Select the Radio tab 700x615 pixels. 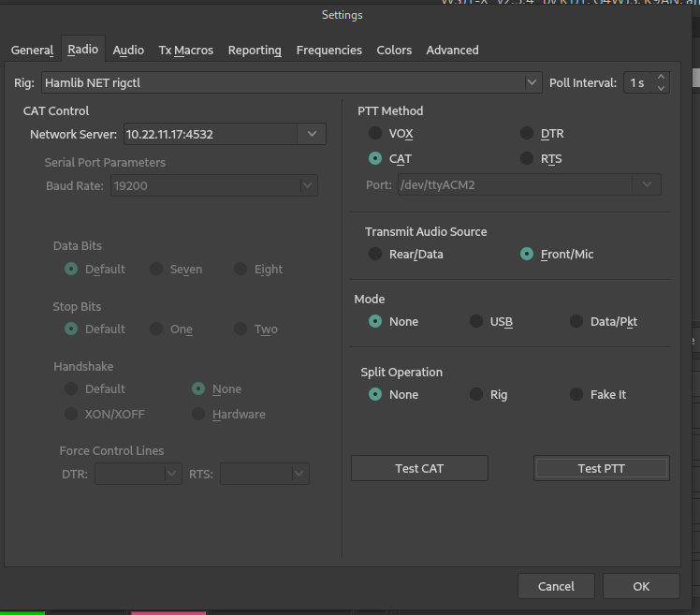(83, 49)
